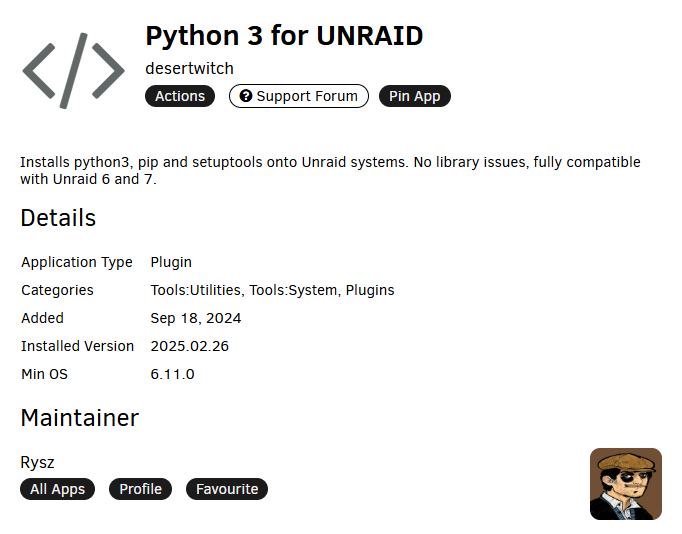The image size is (682, 534).
Task: Click the Sep 18, 2024 added date
Action: pyautogui.click(x=196, y=318)
